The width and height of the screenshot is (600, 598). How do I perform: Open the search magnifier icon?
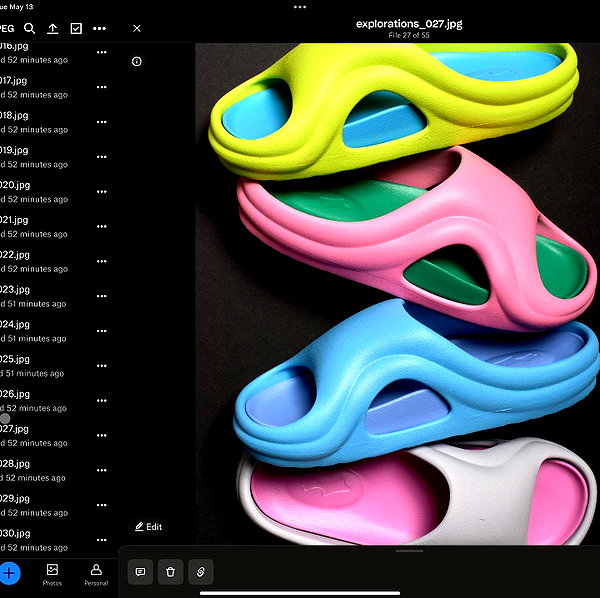tap(29, 28)
